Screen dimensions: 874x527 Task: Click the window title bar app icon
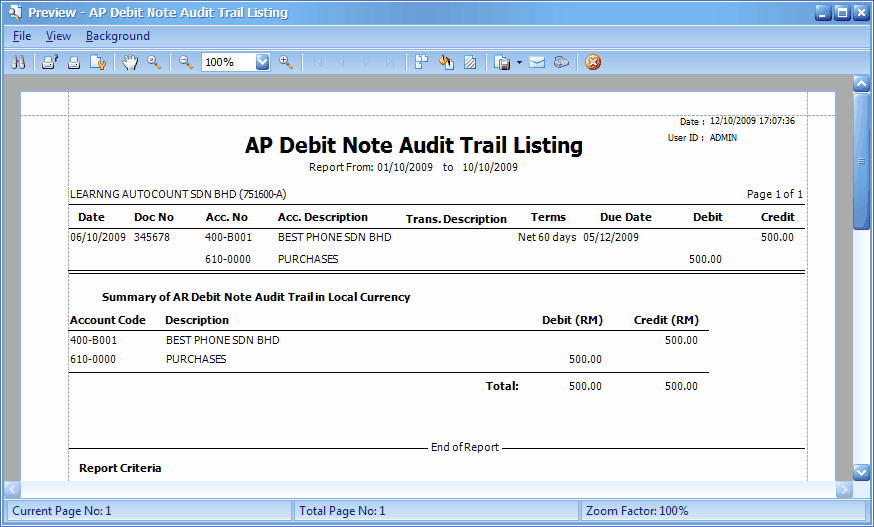(x=14, y=12)
